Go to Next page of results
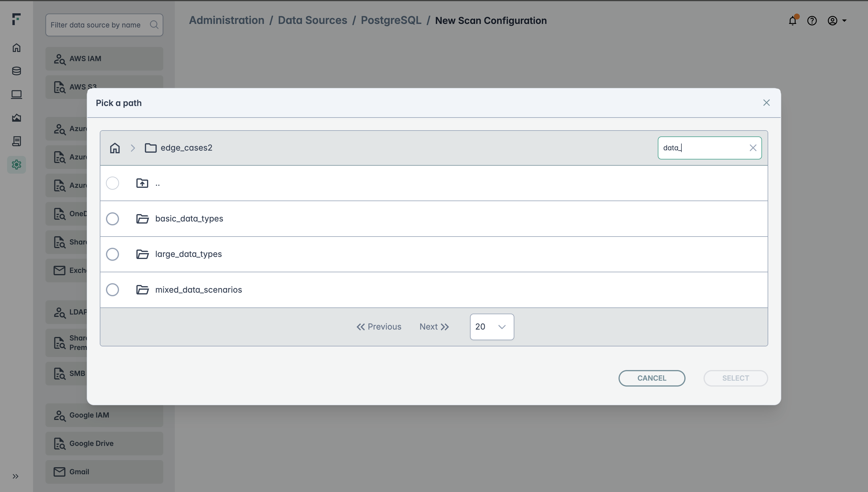868x492 pixels. point(434,327)
